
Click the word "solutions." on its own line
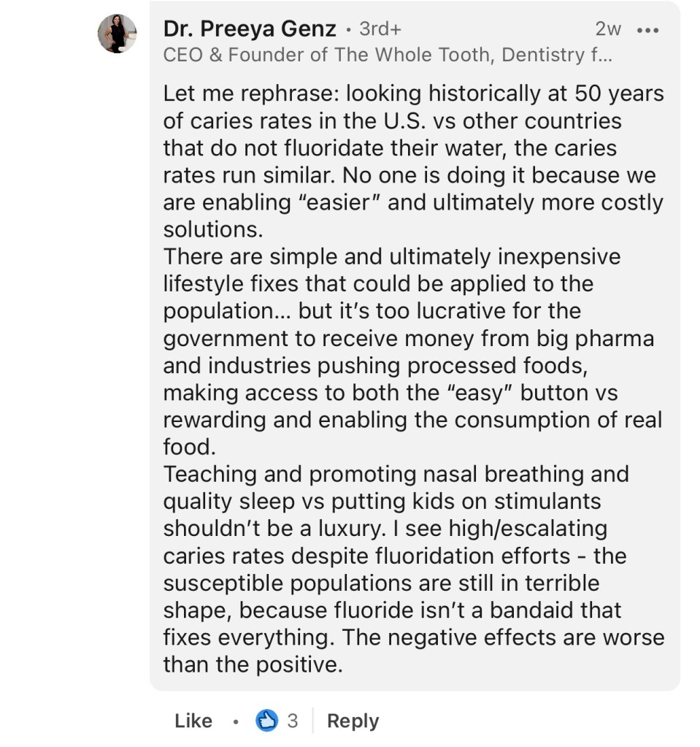coord(212,229)
